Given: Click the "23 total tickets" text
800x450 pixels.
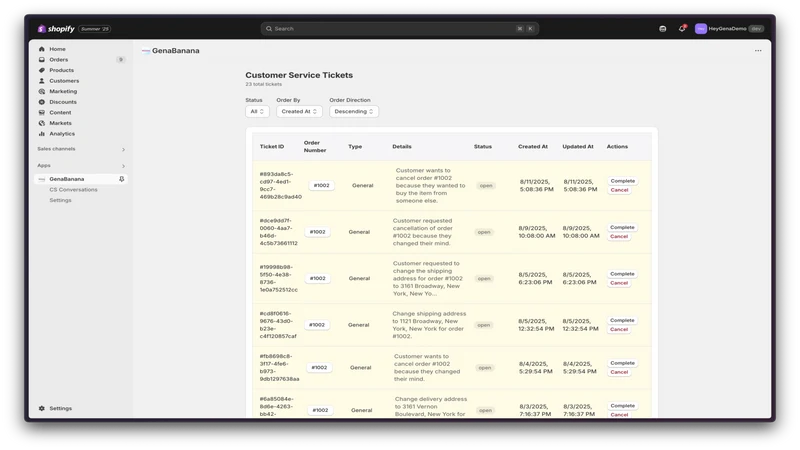Looking at the screenshot, I should 263,84.
